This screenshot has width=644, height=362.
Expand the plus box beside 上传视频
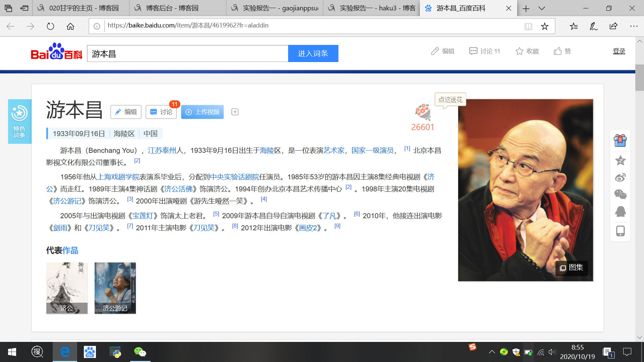(x=235, y=112)
